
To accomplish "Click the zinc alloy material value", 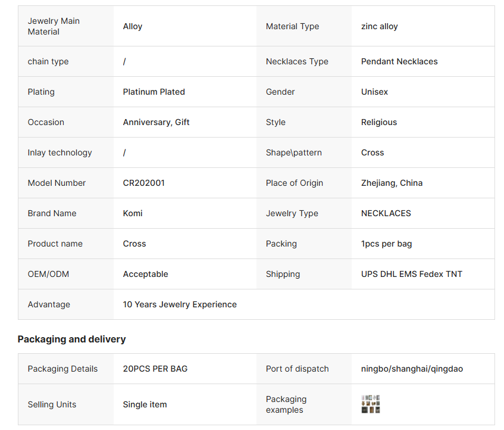I will [379, 26].
